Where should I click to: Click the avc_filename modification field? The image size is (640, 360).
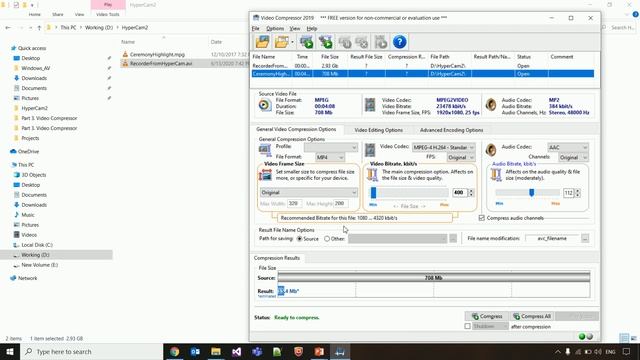[x=552, y=238]
